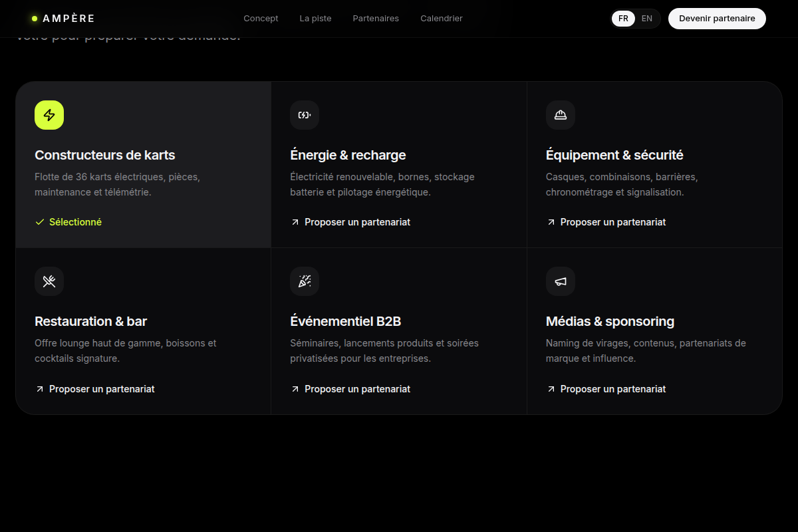The width and height of the screenshot is (798, 532).
Task: Open the Concept navigation item
Action: tap(261, 19)
